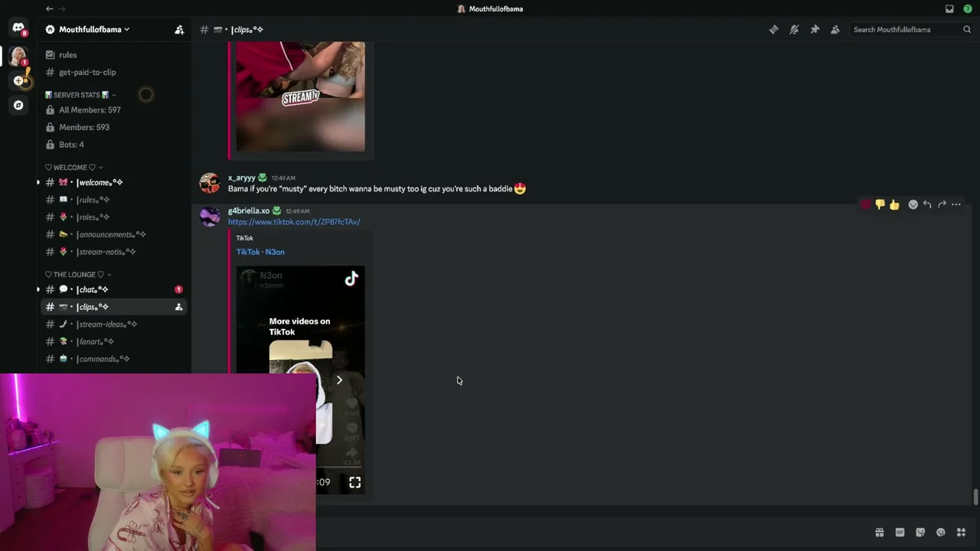980x551 pixels.
Task: Select the fanart channel
Action: point(115,341)
